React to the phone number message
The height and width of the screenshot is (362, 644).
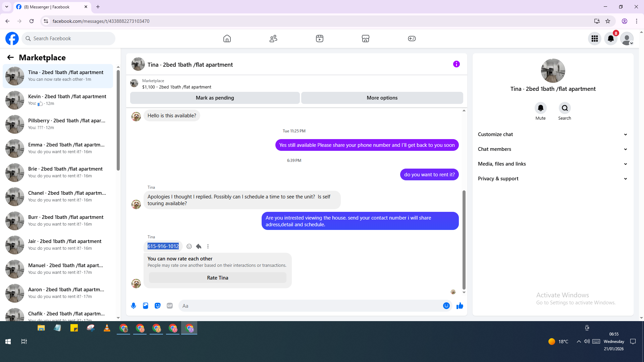(189, 246)
